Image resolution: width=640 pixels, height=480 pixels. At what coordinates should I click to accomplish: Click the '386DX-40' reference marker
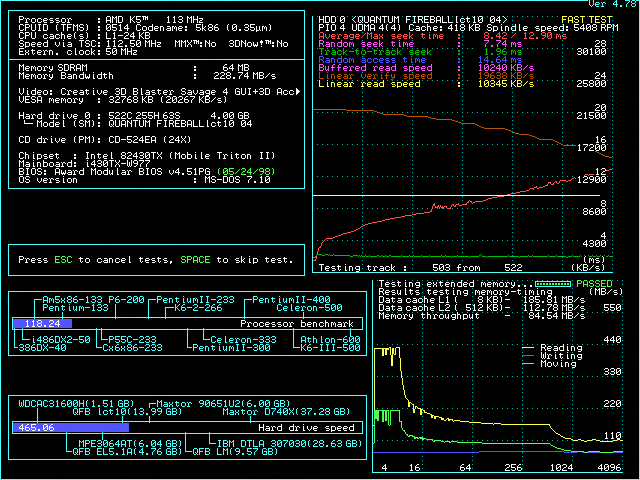[42, 348]
